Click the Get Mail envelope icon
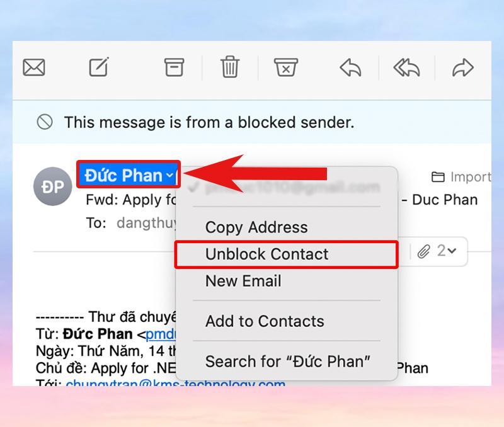 [34, 67]
